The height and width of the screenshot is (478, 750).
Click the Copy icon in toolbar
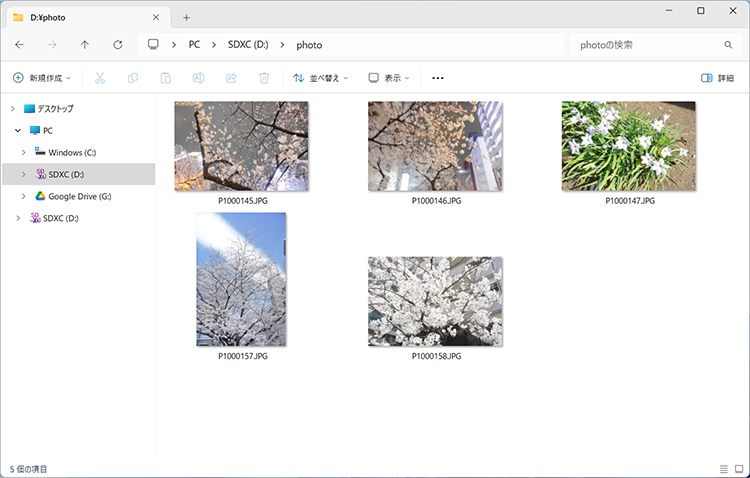133,78
